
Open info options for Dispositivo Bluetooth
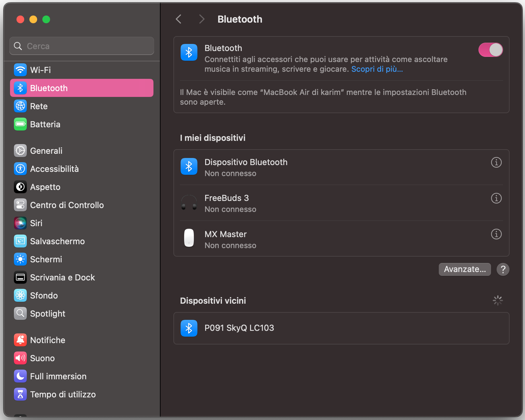click(x=496, y=163)
